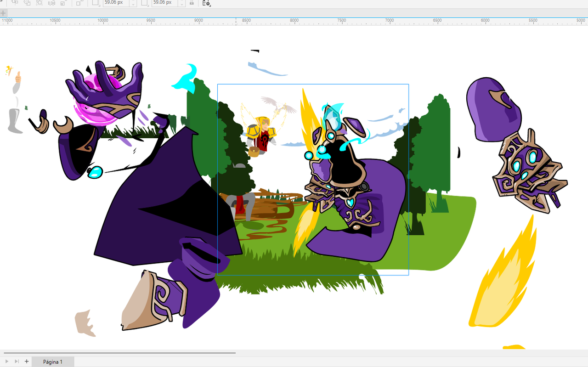Click the plus button to start new document tab
588x367 pixels.
[3, 13]
